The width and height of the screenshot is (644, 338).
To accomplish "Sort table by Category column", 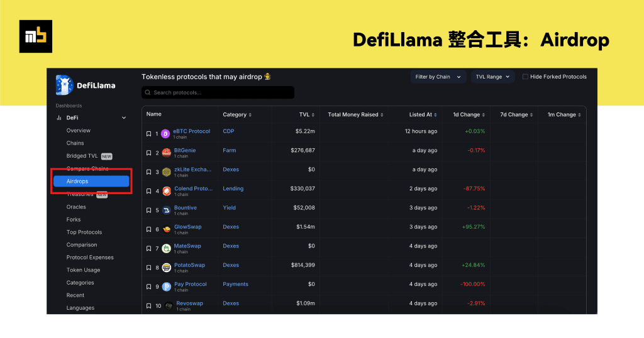I will [x=237, y=115].
